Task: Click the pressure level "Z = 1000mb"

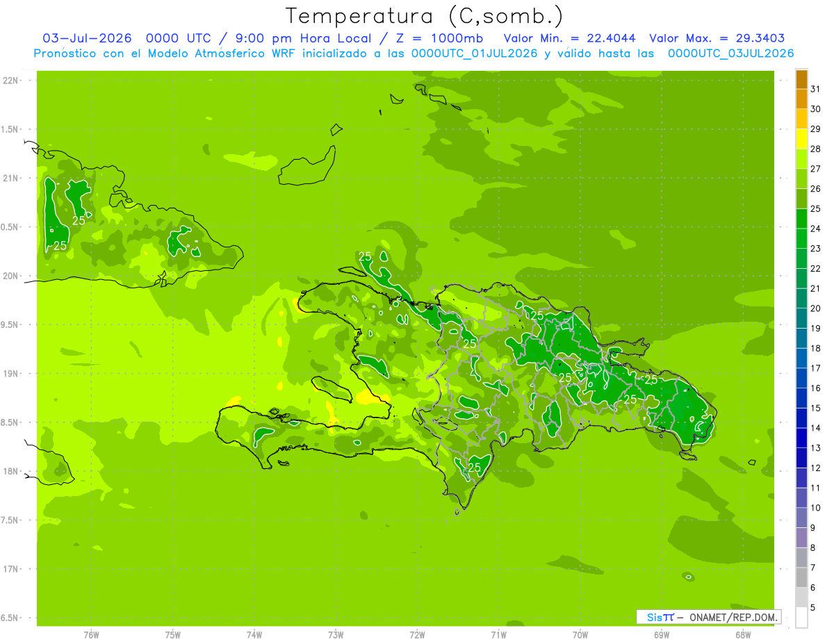Action: tap(439, 38)
